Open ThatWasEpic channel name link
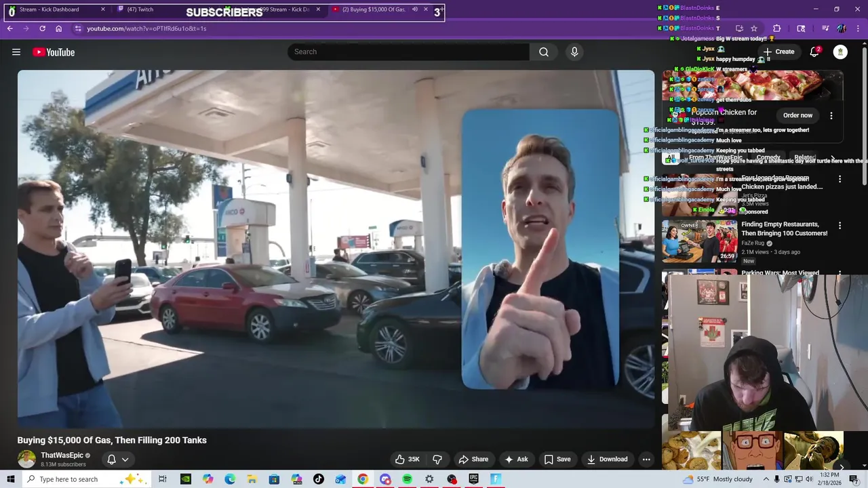The width and height of the screenshot is (868, 488). tap(62, 455)
